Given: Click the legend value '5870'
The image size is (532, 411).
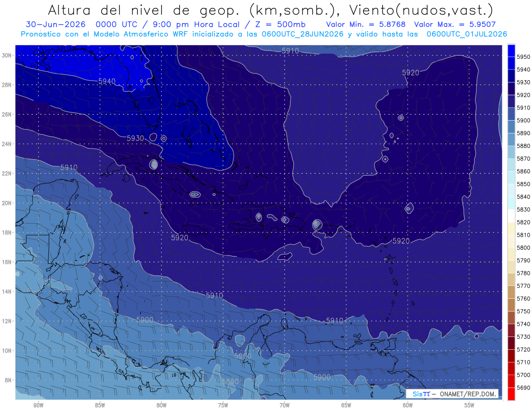Looking at the screenshot, I should pyautogui.click(x=524, y=158).
